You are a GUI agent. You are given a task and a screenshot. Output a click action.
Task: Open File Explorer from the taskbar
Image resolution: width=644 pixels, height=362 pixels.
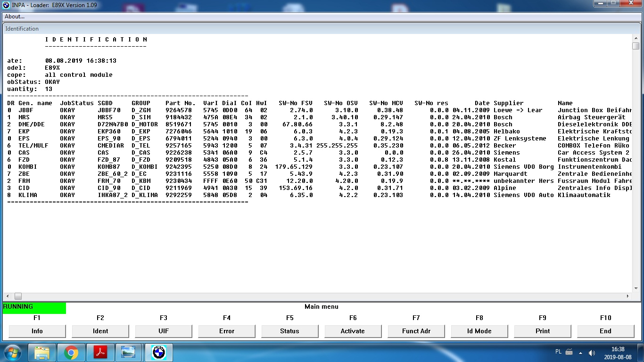coord(42,353)
